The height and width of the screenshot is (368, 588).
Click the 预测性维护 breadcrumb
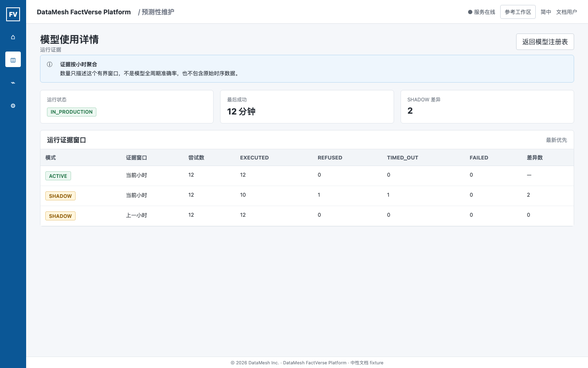click(158, 12)
